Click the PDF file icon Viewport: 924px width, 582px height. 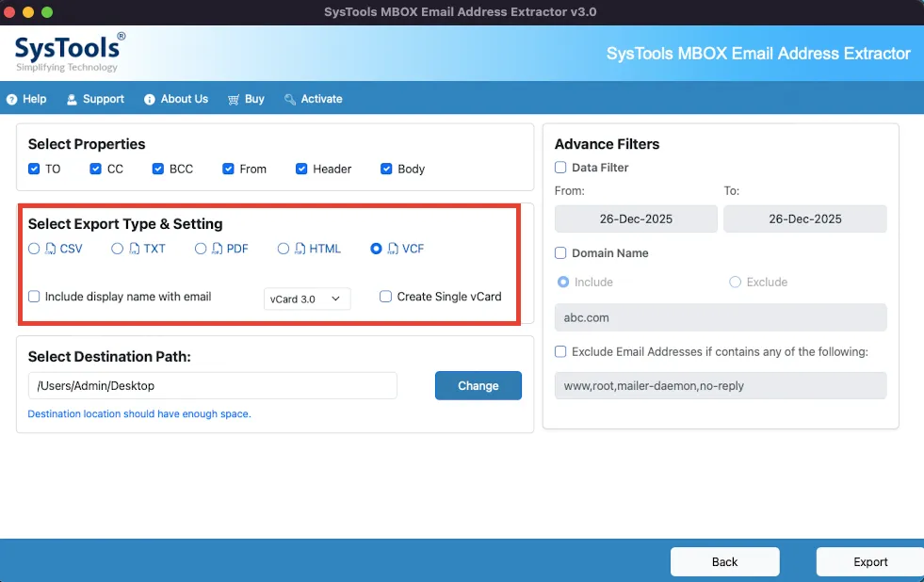click(218, 249)
